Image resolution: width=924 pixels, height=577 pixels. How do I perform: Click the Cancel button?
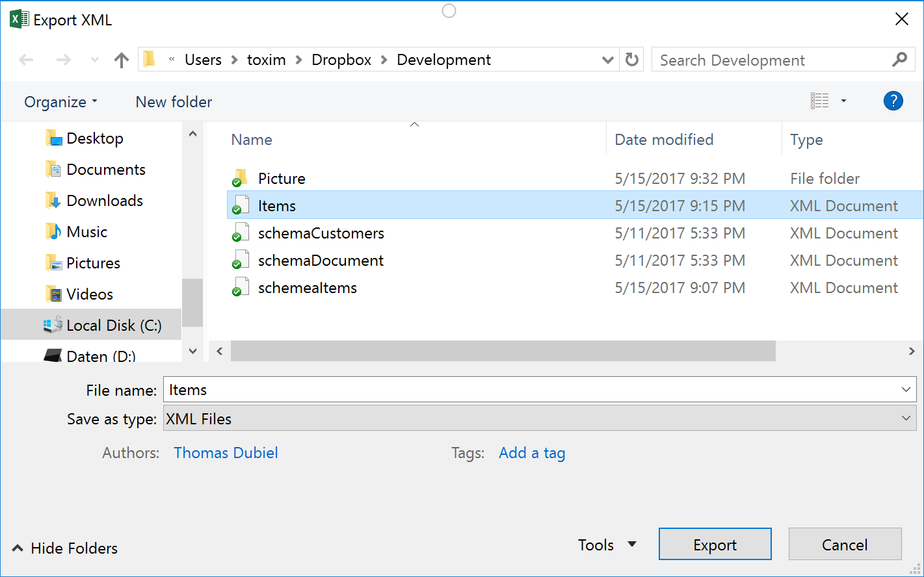844,545
